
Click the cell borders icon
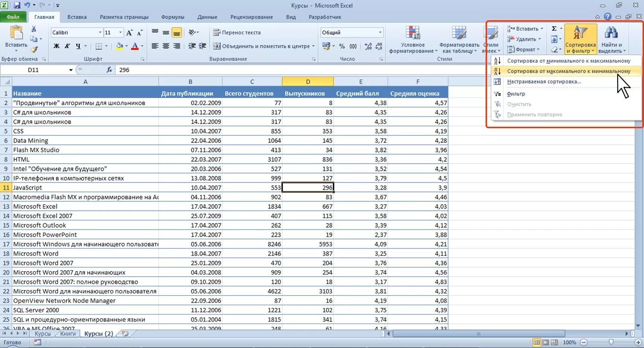coord(99,46)
